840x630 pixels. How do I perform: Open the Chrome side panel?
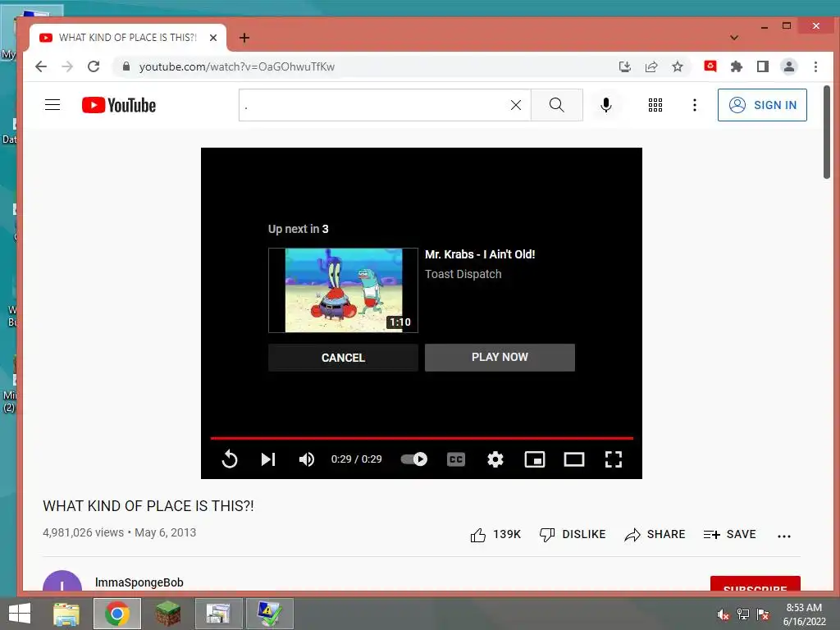[763, 66]
